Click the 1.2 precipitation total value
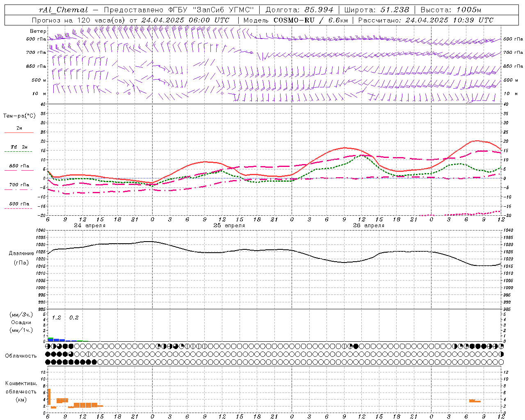 pyautogui.click(x=56, y=318)
